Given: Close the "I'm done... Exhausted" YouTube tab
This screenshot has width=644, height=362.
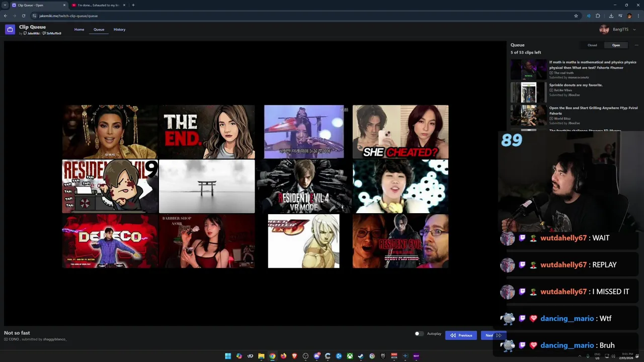Looking at the screenshot, I should [x=124, y=5].
